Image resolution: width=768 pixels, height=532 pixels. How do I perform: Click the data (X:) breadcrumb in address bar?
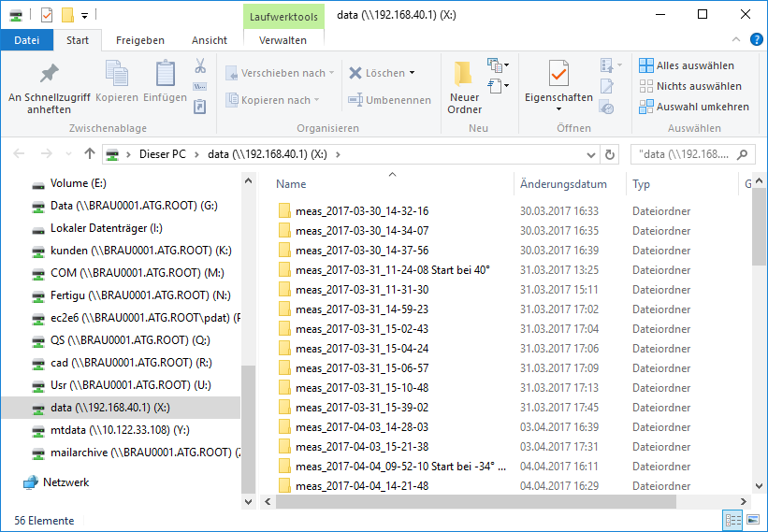(268, 154)
